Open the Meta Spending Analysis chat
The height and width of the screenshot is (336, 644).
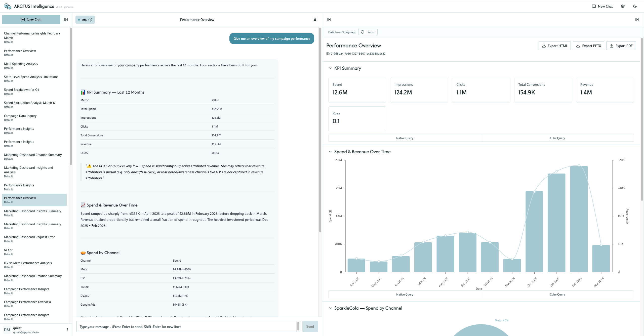coord(34,66)
